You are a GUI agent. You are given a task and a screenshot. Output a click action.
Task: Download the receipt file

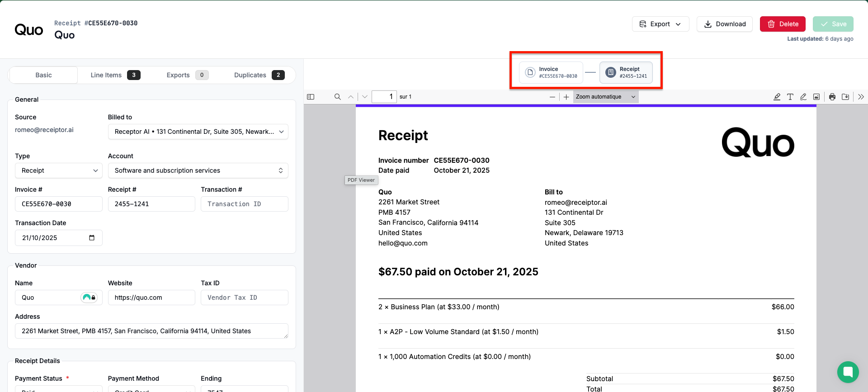(725, 24)
